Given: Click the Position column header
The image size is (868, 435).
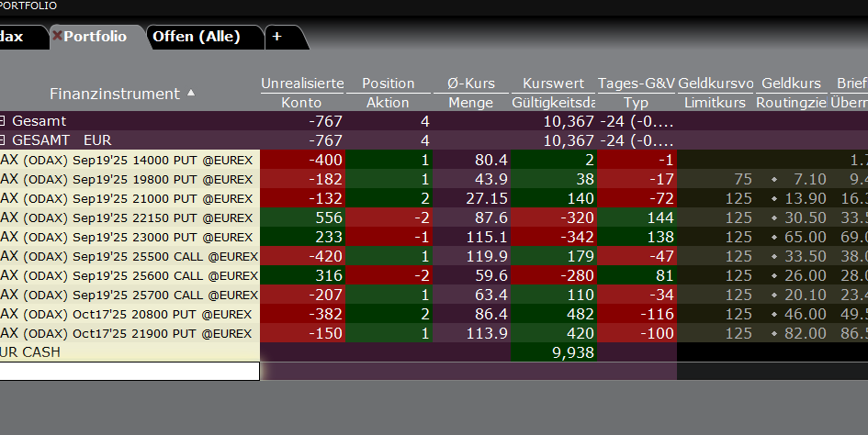Looking at the screenshot, I should (x=388, y=84).
